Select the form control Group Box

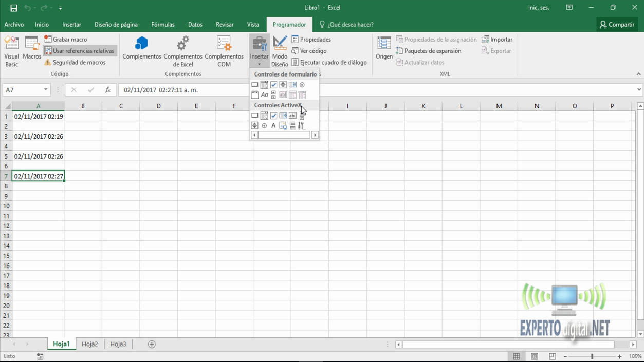click(255, 94)
